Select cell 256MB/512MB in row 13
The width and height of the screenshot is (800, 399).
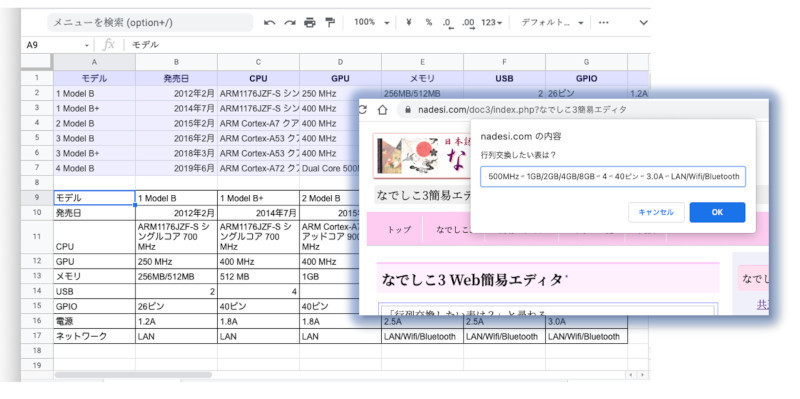[177, 276]
